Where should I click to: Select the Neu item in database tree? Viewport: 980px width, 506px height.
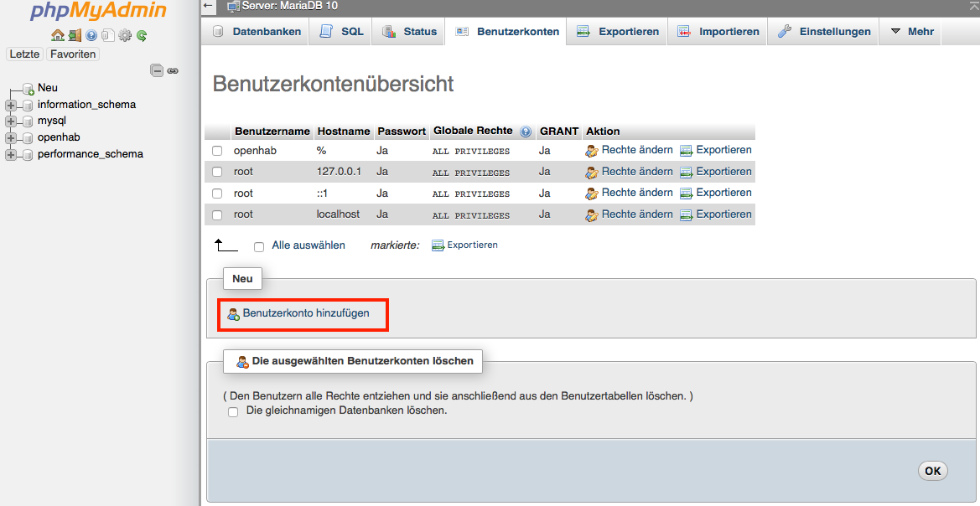tap(47, 88)
